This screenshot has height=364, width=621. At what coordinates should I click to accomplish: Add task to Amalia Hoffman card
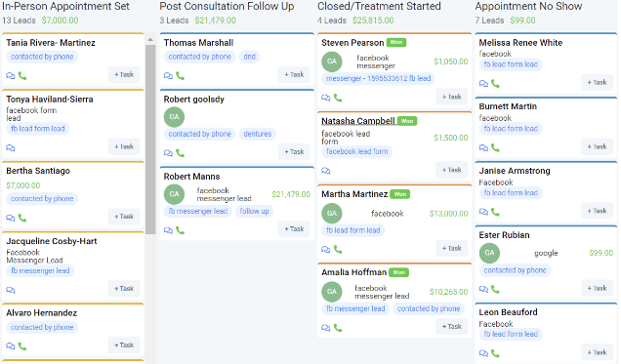(452, 326)
